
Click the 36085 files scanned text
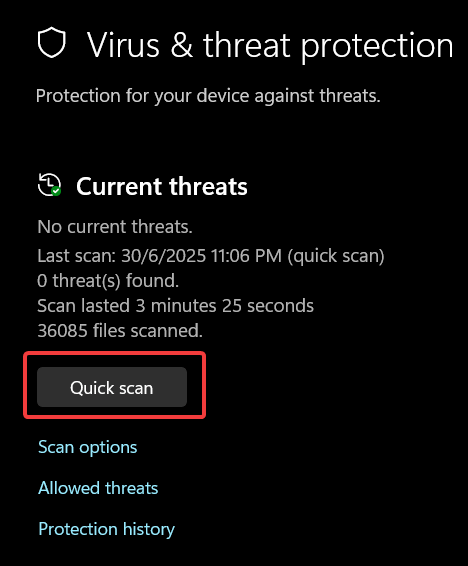coord(120,331)
